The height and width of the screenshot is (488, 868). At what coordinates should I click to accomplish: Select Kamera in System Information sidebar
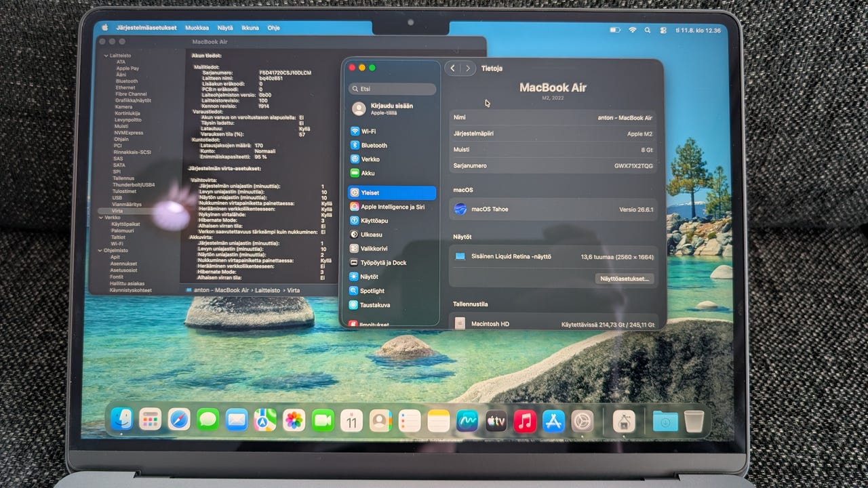click(123, 107)
